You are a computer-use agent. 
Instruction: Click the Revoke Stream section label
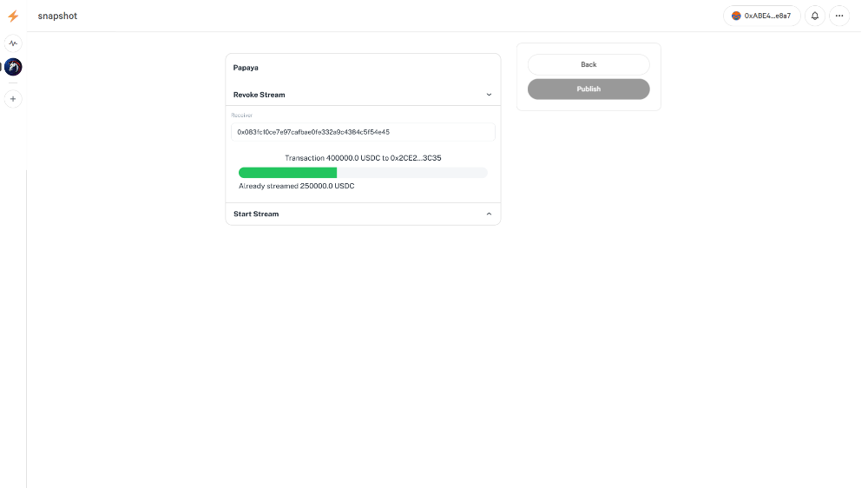[259, 95]
